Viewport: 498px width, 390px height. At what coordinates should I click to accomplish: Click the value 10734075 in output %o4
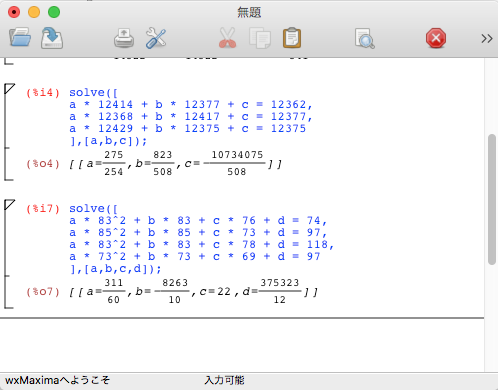tap(237, 155)
